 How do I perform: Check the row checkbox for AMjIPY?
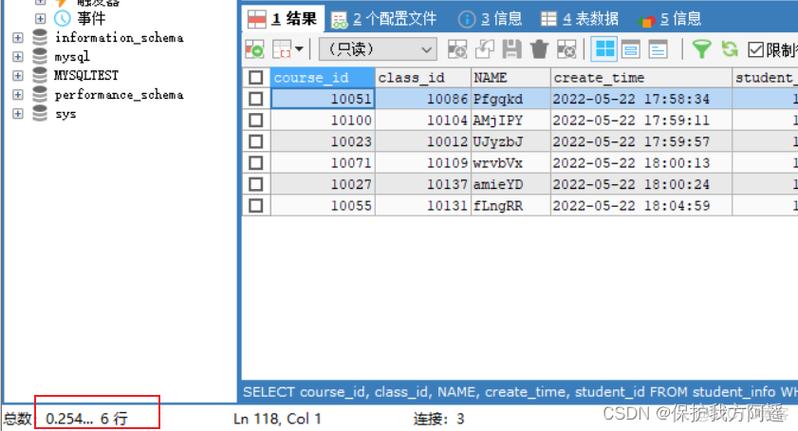pyautogui.click(x=256, y=120)
